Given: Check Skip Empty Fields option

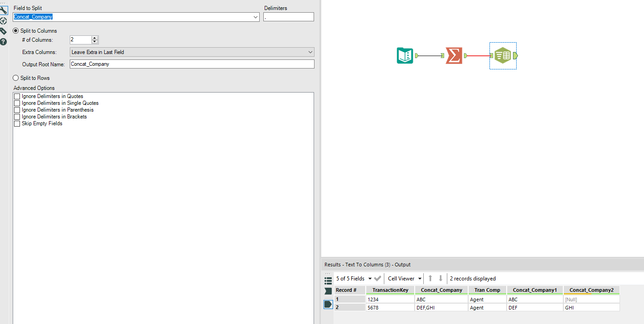Looking at the screenshot, I should (17, 123).
